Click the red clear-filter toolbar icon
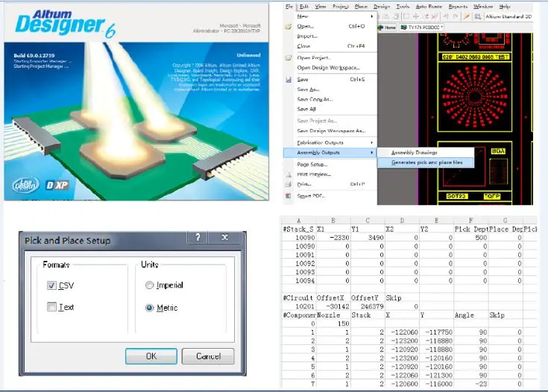The image size is (548, 392). 435,16
